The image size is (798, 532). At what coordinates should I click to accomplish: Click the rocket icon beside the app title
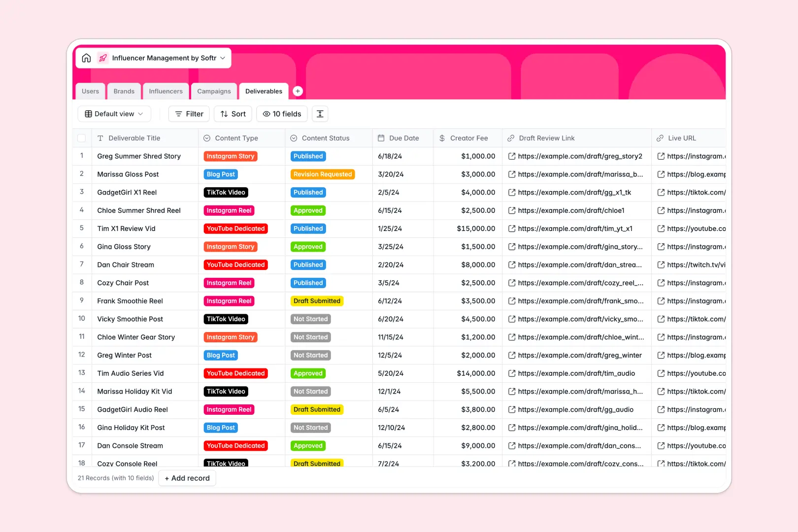tap(102, 58)
